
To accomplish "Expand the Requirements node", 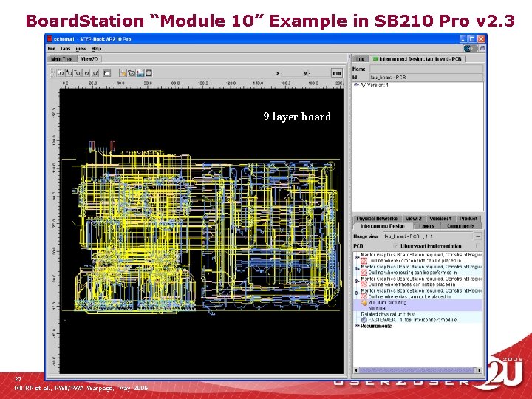I will click(x=357, y=326).
